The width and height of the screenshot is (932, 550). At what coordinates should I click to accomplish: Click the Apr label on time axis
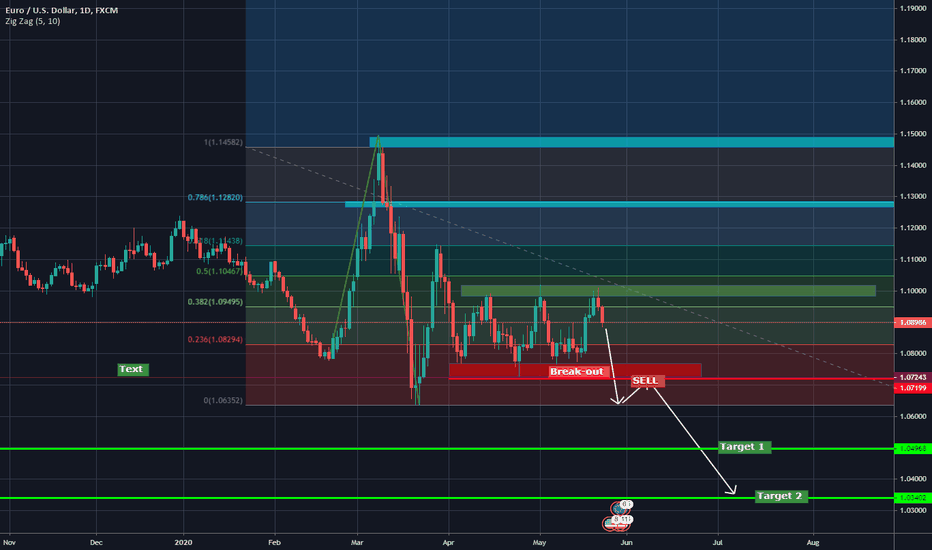point(449,542)
